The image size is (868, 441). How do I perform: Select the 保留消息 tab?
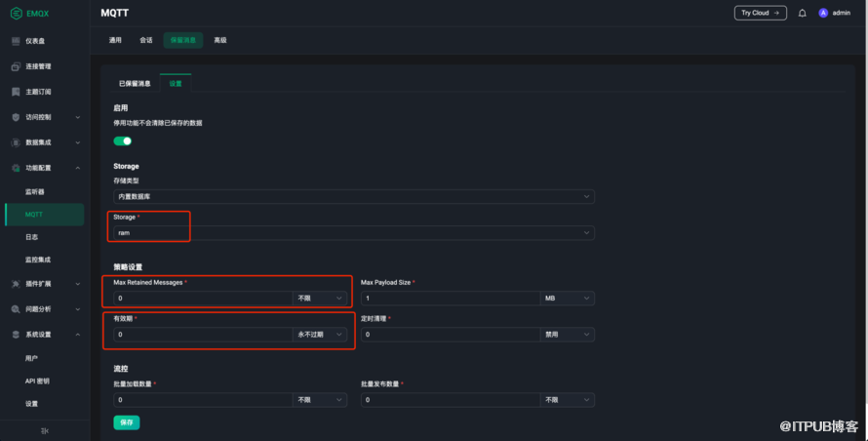183,40
